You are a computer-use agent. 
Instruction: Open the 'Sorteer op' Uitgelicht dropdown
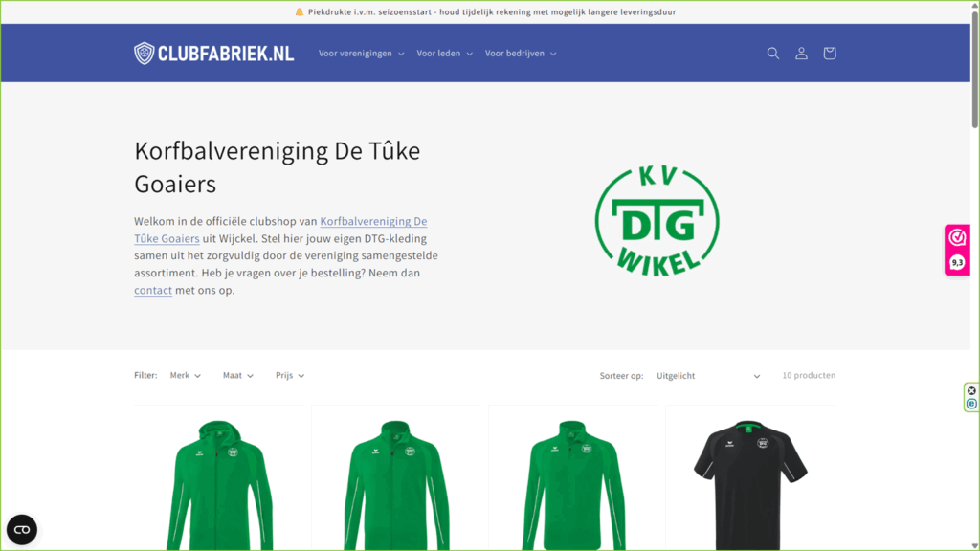[707, 376]
